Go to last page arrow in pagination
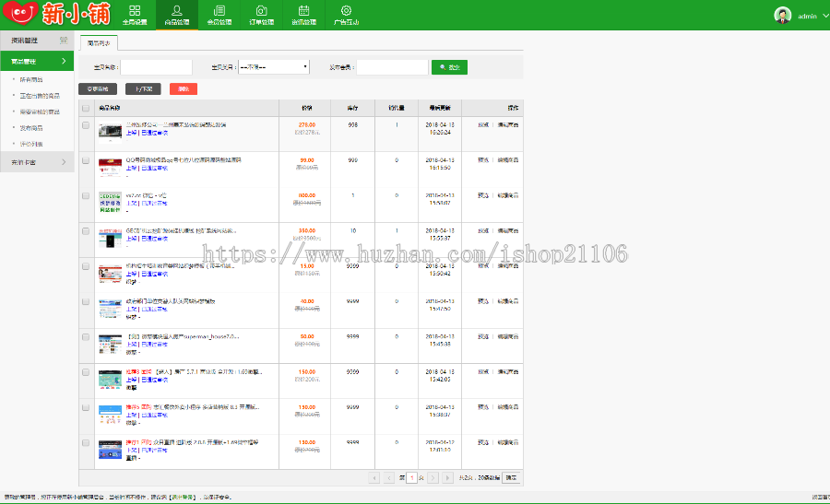The height and width of the screenshot is (504, 830). coord(448,477)
